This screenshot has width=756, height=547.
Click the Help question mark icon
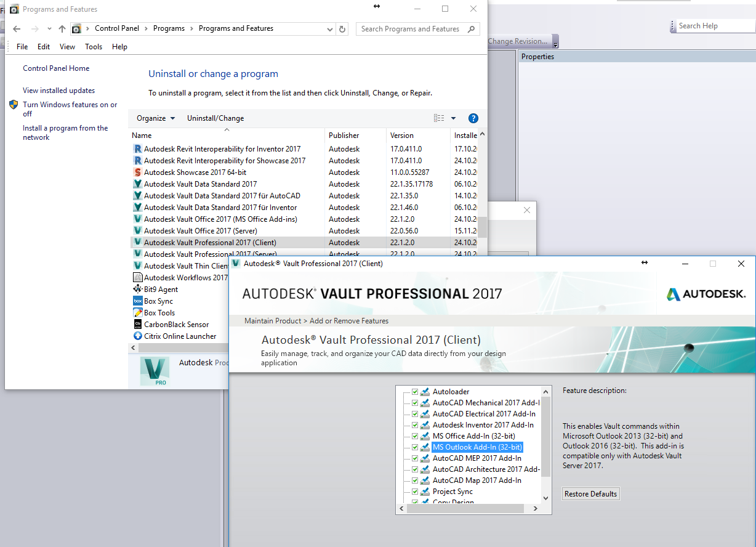click(x=473, y=118)
